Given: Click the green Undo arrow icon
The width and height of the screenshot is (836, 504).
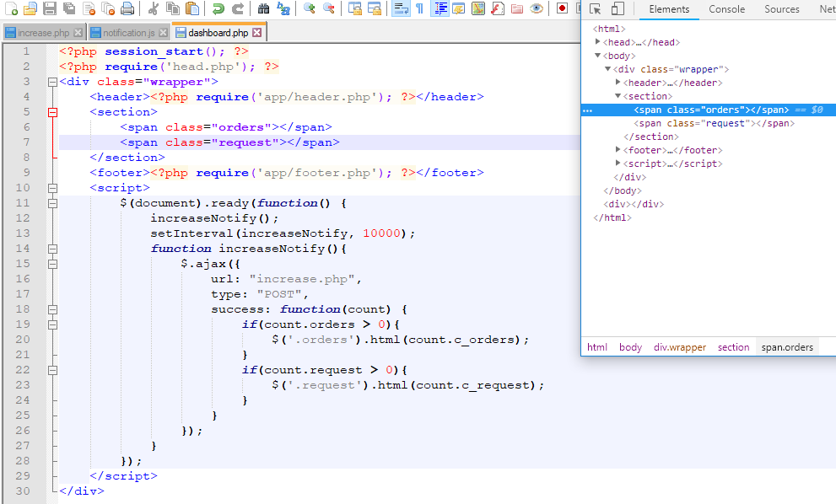Looking at the screenshot, I should click(218, 9).
